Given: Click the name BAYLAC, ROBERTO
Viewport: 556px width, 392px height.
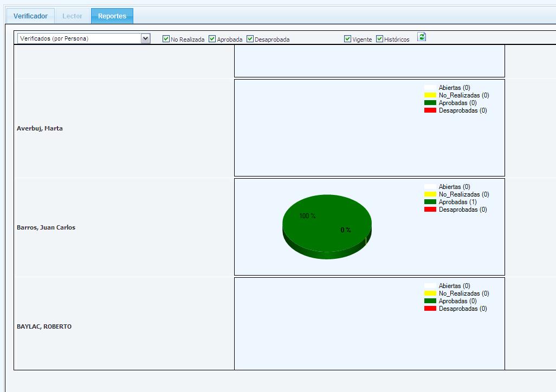Looking at the screenshot, I should 44,326.
